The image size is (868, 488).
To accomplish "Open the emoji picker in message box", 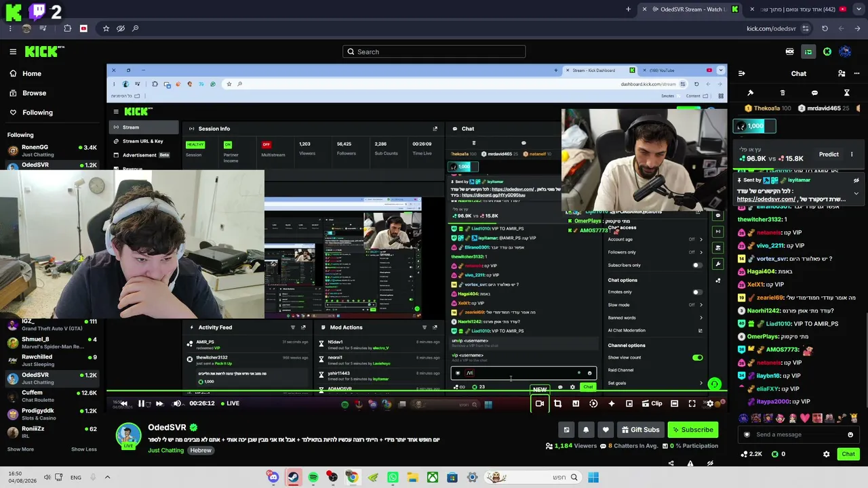I will coord(850,434).
